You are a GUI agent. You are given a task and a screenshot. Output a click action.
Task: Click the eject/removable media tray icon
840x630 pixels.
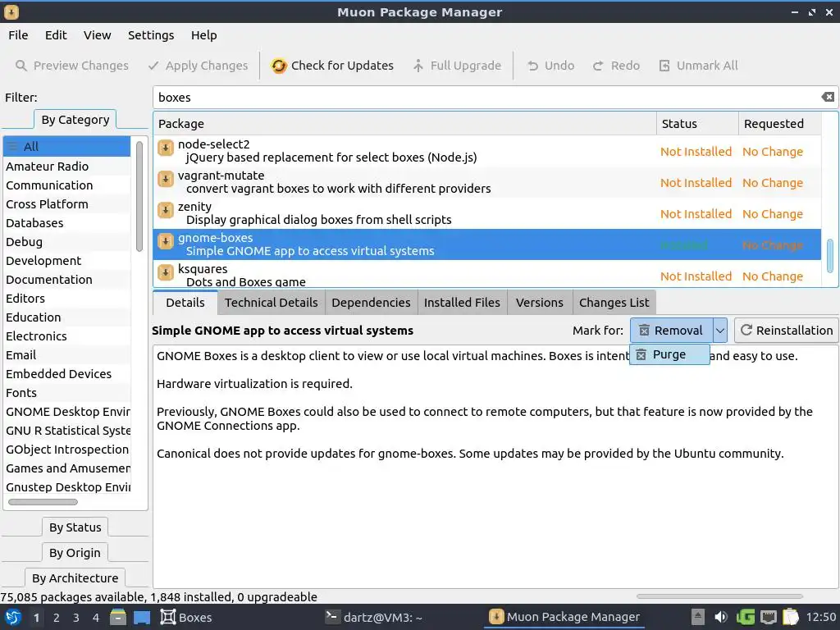click(697, 617)
